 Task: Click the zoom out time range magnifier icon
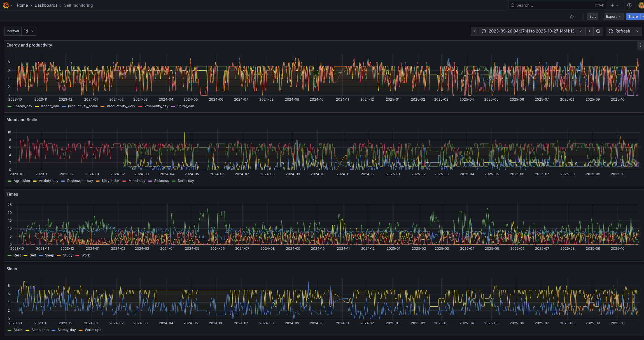click(x=598, y=31)
